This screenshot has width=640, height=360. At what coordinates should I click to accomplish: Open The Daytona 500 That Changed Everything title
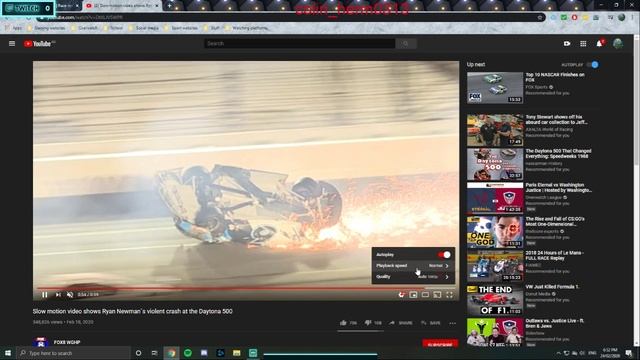tap(558, 153)
